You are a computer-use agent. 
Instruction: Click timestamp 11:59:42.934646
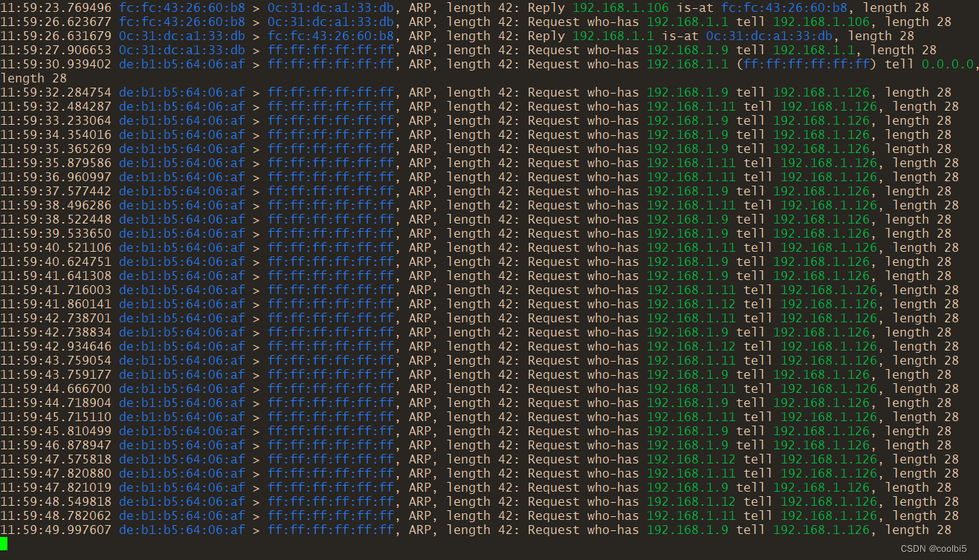coord(56,347)
